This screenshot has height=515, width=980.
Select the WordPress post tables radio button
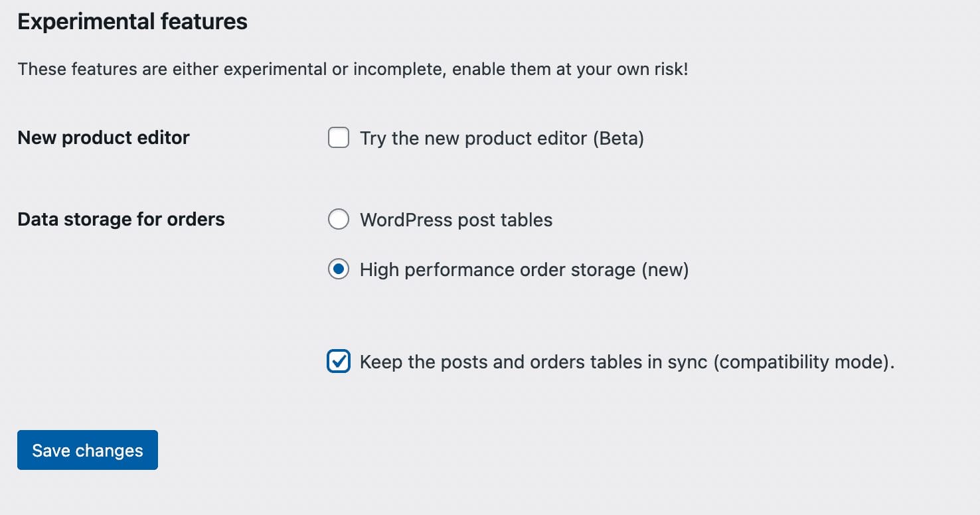point(339,219)
